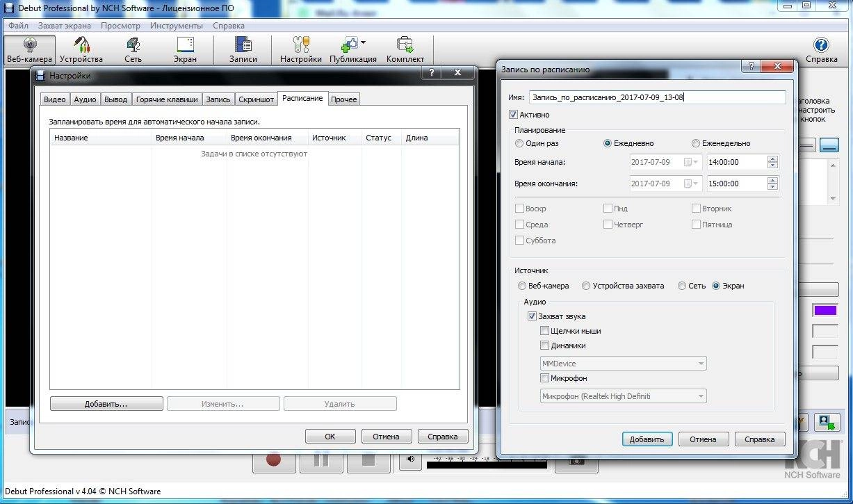Sort by Время начала column header
853x504 pixels.
[x=189, y=138]
